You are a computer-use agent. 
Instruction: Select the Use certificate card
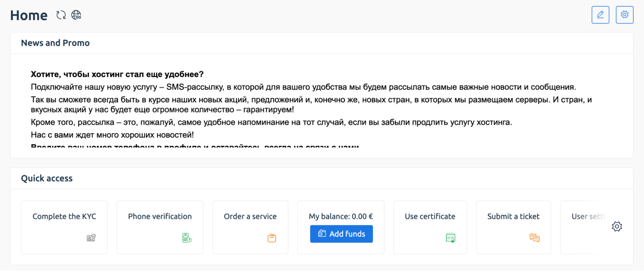coord(430,227)
